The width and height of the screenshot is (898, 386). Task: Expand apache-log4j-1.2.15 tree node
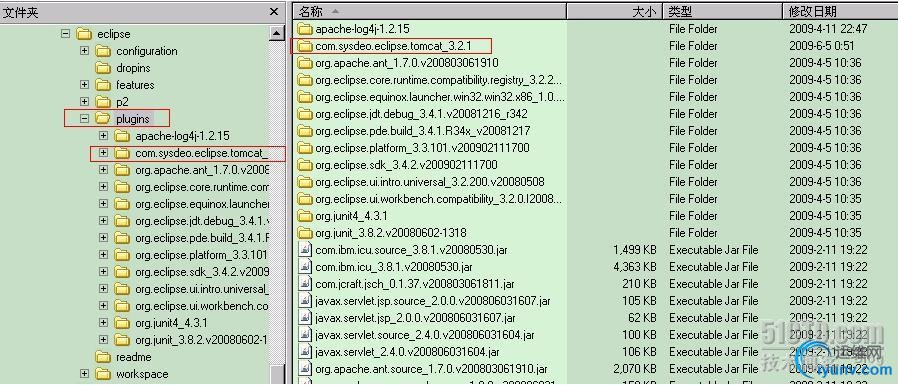click(x=104, y=136)
